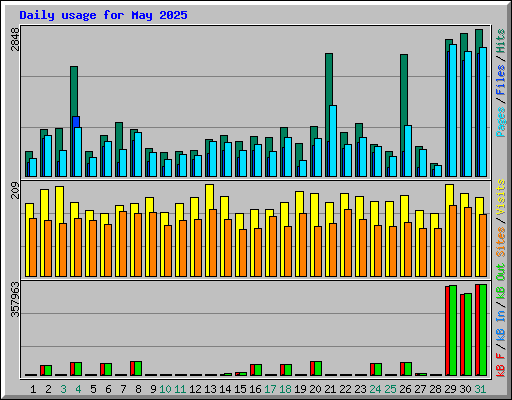Select day 13 label on the x-axis

(x=210, y=389)
